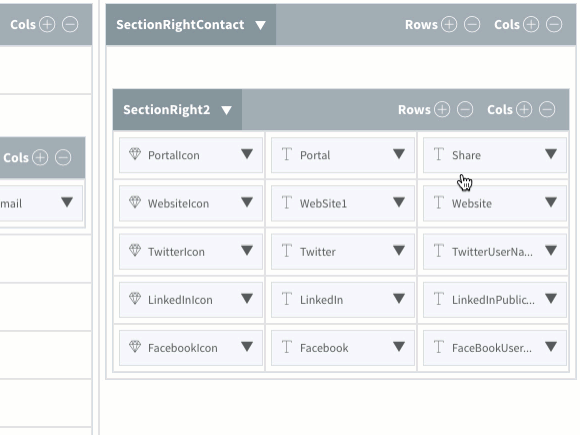This screenshot has height=435, width=580.
Task: Click the diamond icon beside PortalIcon
Action: tap(135, 154)
